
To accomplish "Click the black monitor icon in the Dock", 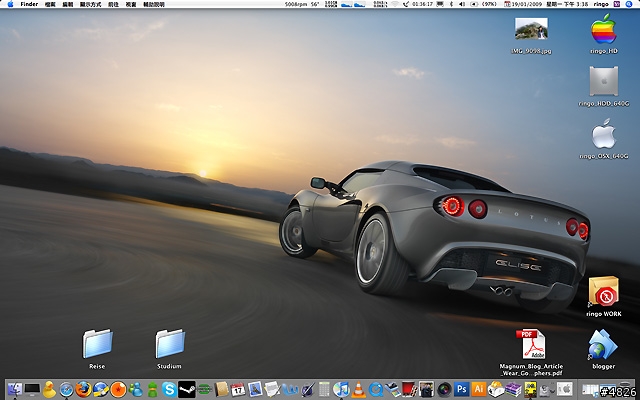I will 32,389.
